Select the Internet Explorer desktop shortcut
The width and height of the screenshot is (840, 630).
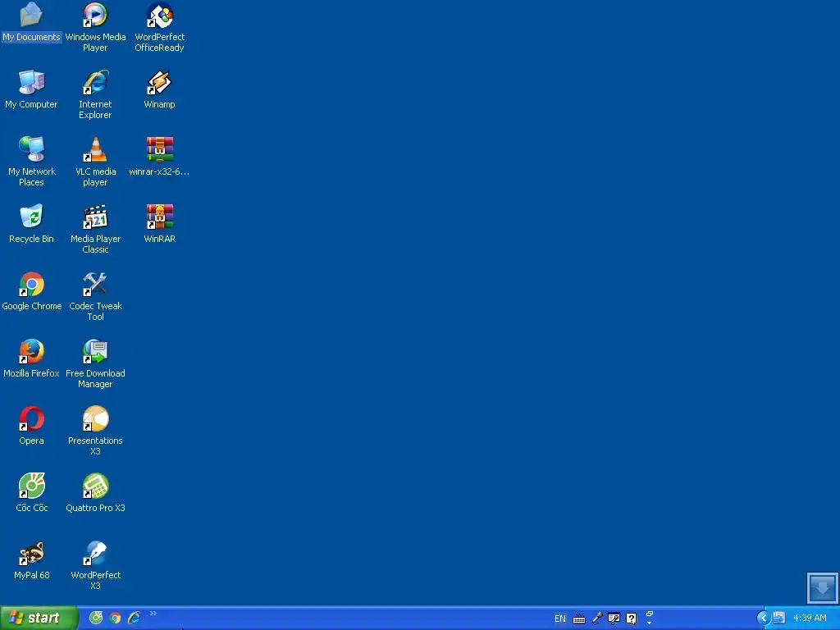pos(95,94)
